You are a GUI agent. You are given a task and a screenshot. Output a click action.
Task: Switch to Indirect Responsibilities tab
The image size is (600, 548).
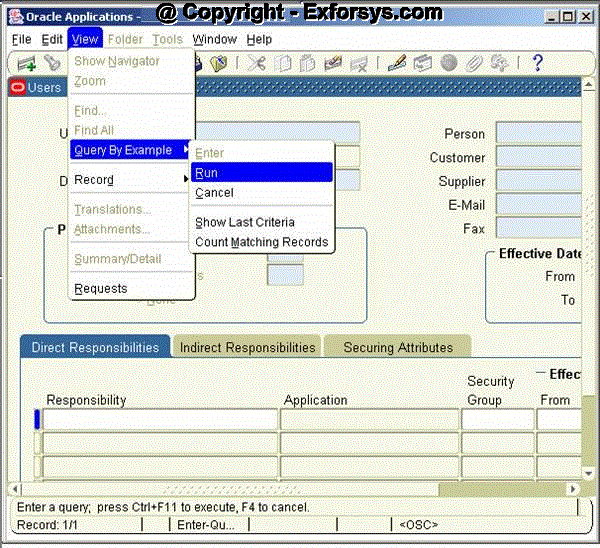(248, 347)
